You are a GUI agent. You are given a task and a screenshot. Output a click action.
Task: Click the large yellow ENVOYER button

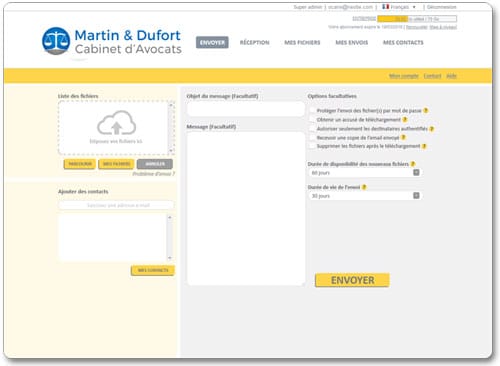pos(352,280)
